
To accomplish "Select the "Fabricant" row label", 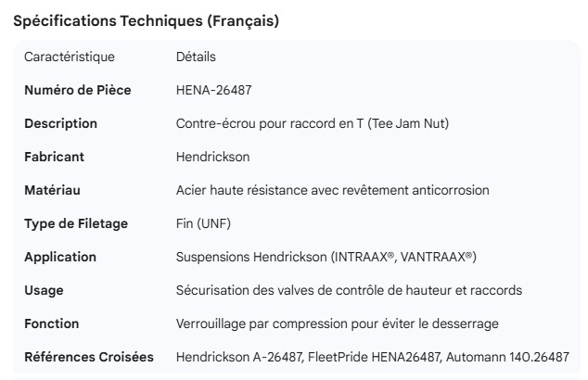I will (x=56, y=158).
